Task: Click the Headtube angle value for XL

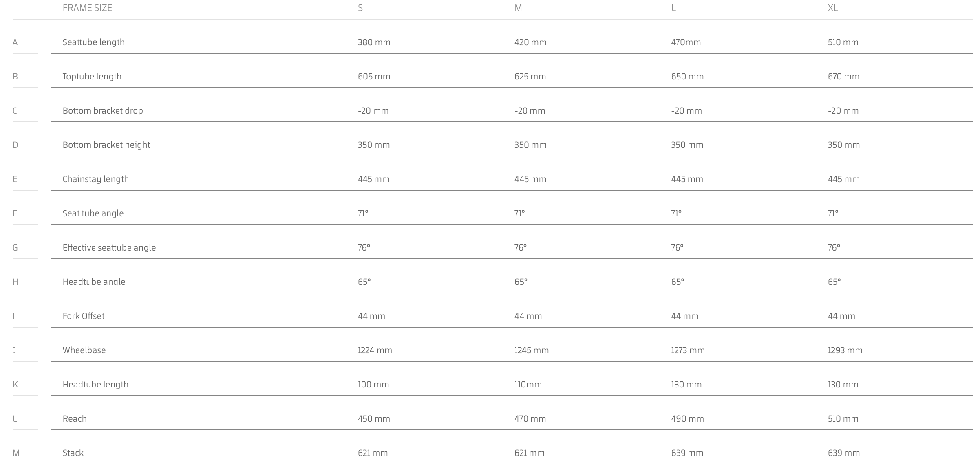Action: 834,282
